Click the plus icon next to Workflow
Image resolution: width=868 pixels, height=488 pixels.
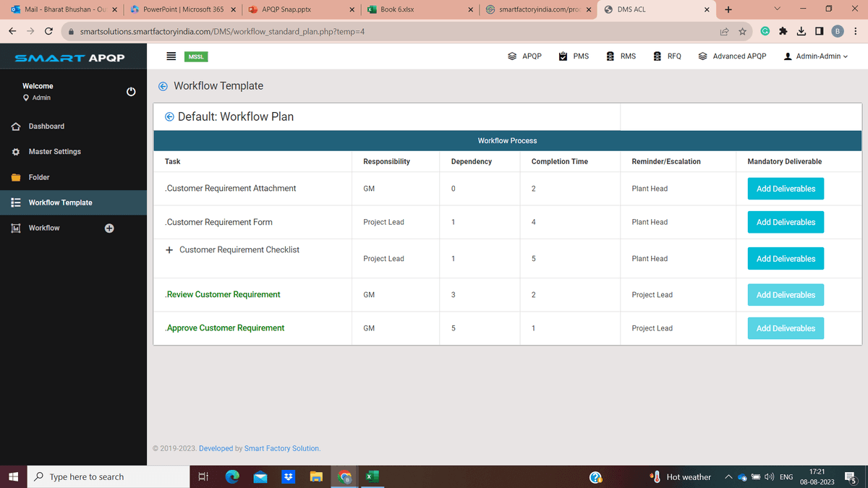click(109, 228)
